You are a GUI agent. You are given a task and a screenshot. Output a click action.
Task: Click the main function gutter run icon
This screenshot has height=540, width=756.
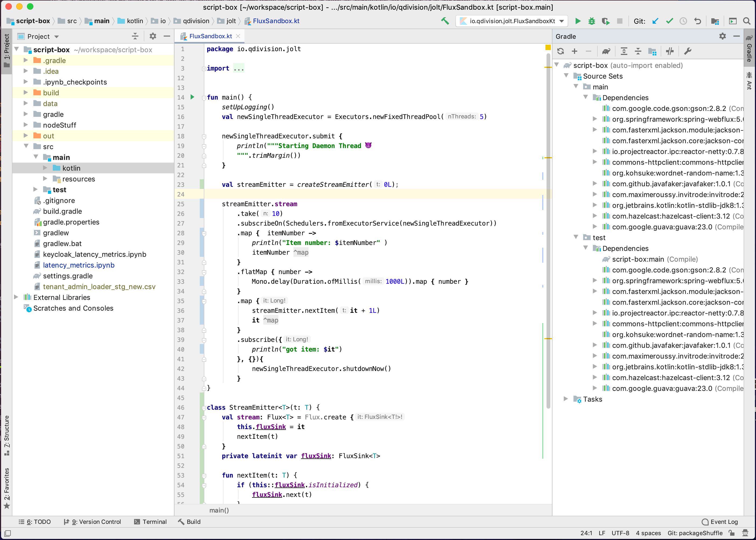pos(192,97)
